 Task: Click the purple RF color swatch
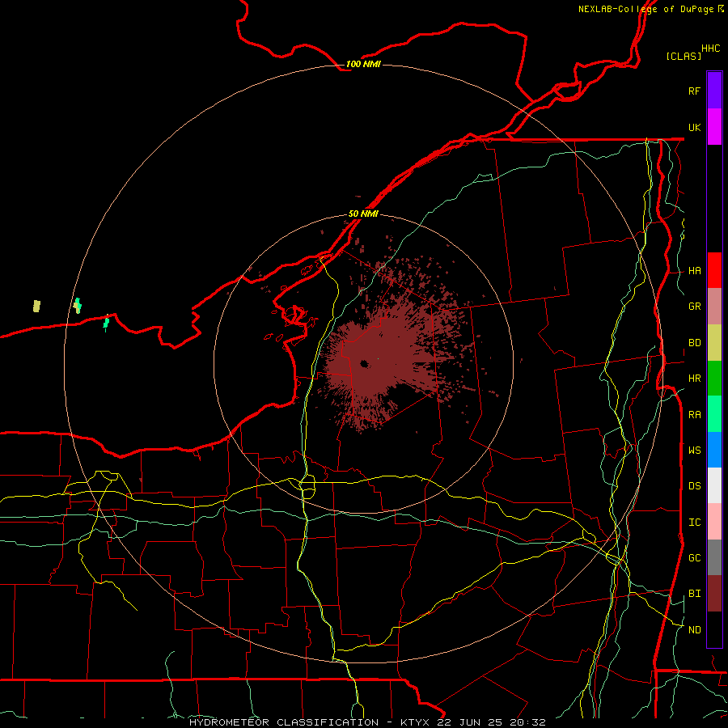714,91
